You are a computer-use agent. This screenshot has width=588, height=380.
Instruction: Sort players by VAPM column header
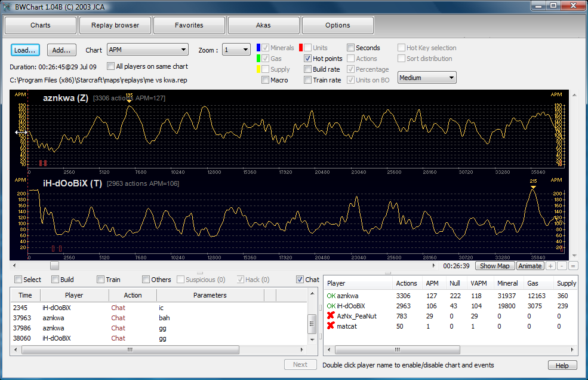(x=479, y=283)
